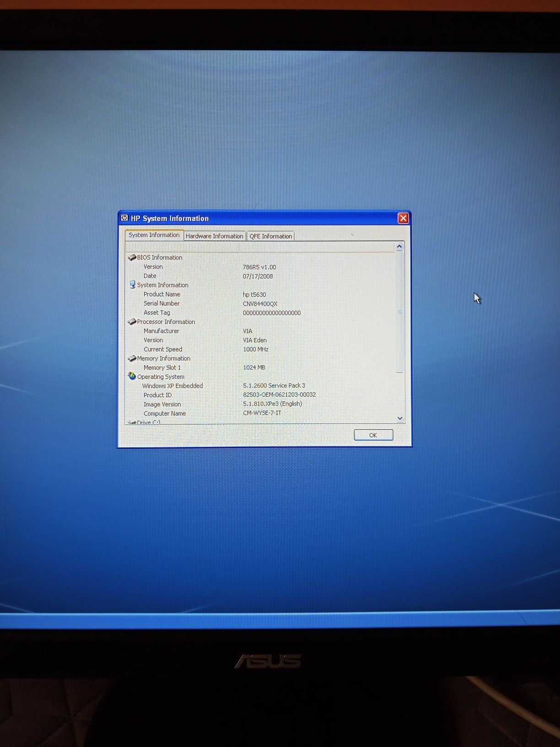Select the Memory Information heading
The width and height of the screenshot is (560, 747).
(x=164, y=358)
